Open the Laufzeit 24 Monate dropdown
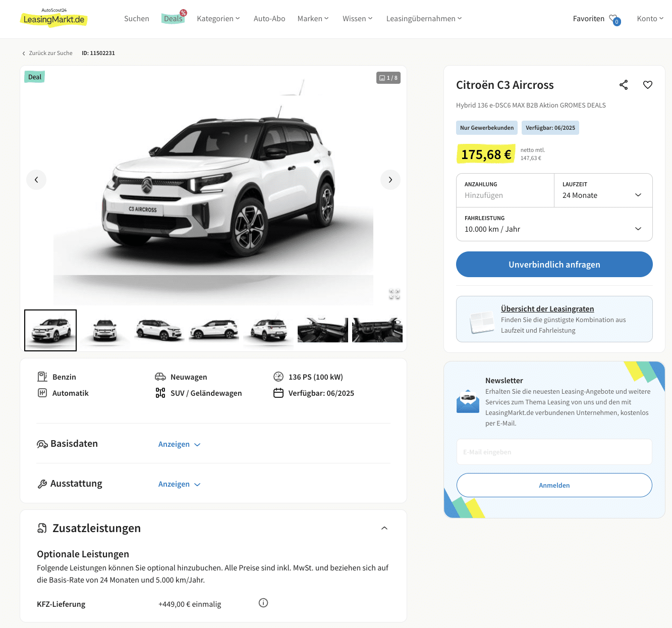Screen dimensions: 672x628 click(x=603, y=190)
